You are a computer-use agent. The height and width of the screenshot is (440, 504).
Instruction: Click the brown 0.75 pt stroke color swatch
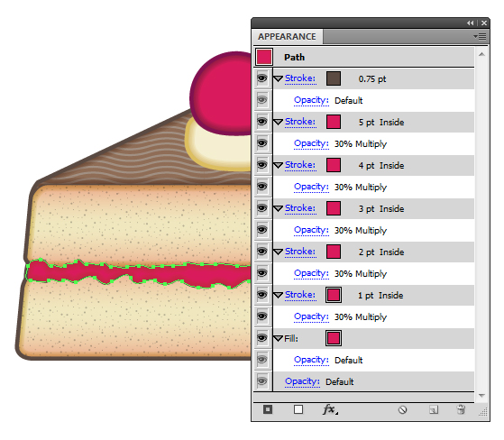tap(334, 78)
